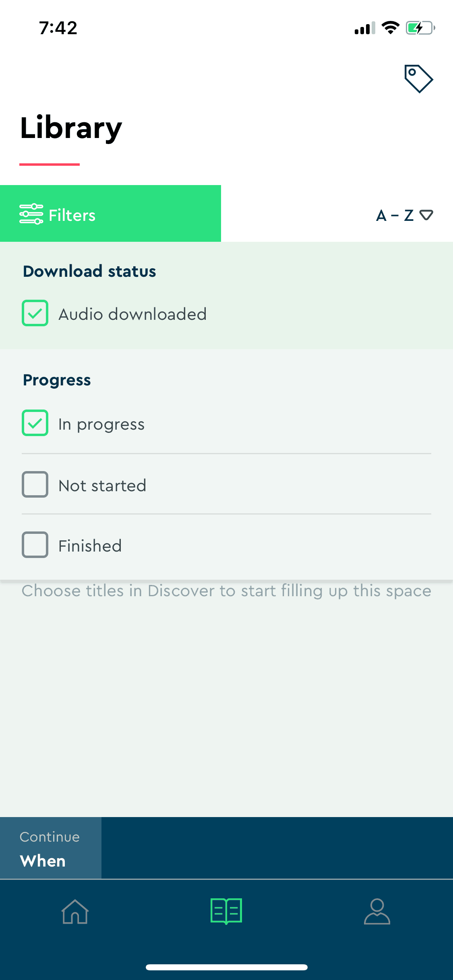Tap the home indicator bar at screen bottom
The width and height of the screenshot is (453, 980).
tap(226, 967)
